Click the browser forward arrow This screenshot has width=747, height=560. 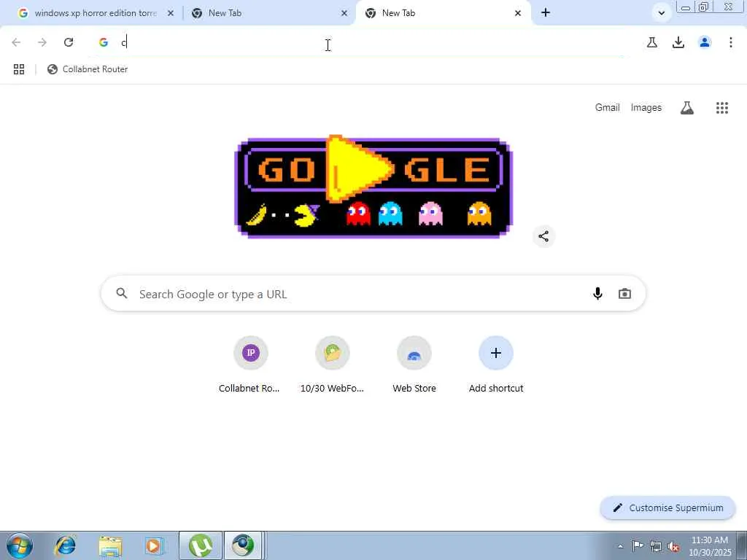[x=42, y=42]
